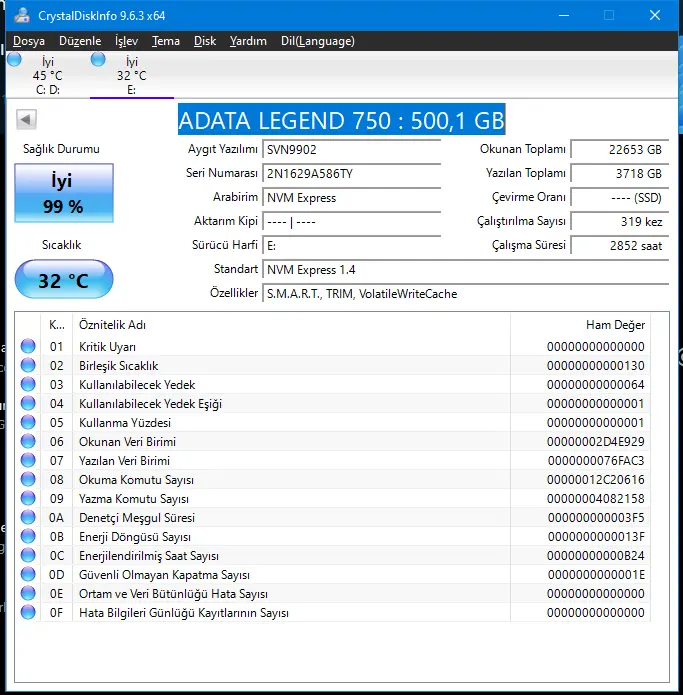Switch to the C: D: disk tab at 45 °C
Image resolution: width=683 pixels, height=695 pixels.
[47, 75]
